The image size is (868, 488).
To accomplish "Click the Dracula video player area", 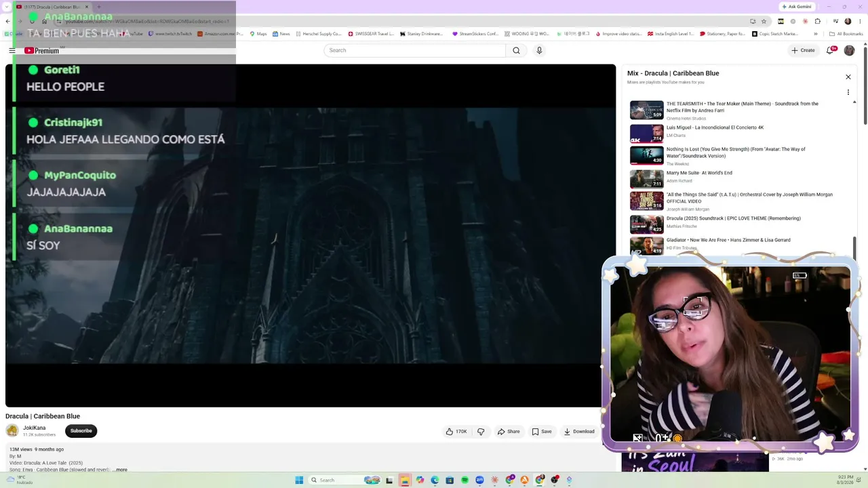I will point(311,235).
